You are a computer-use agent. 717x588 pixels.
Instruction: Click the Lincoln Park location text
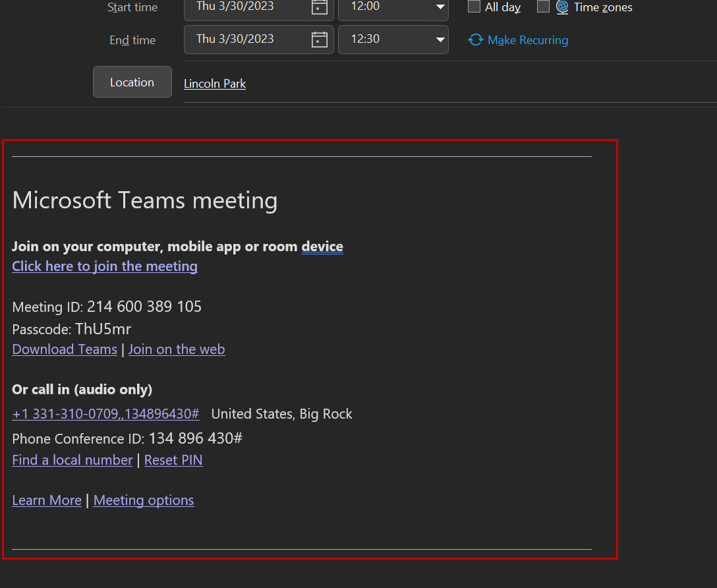(x=215, y=84)
